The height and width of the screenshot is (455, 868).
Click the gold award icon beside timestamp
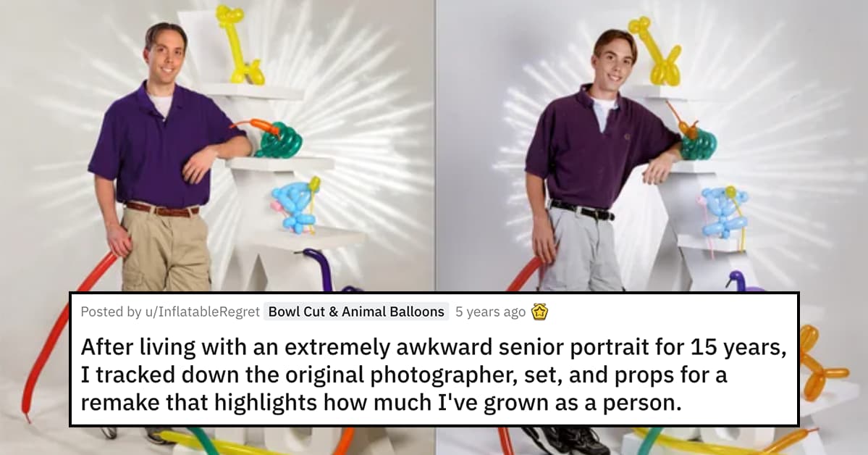coord(539,312)
